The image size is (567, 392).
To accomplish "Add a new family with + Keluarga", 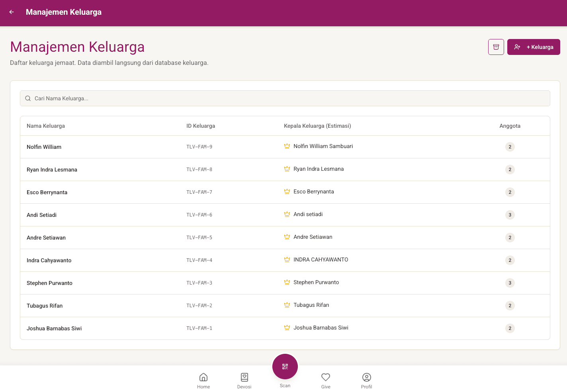I will coord(534,47).
